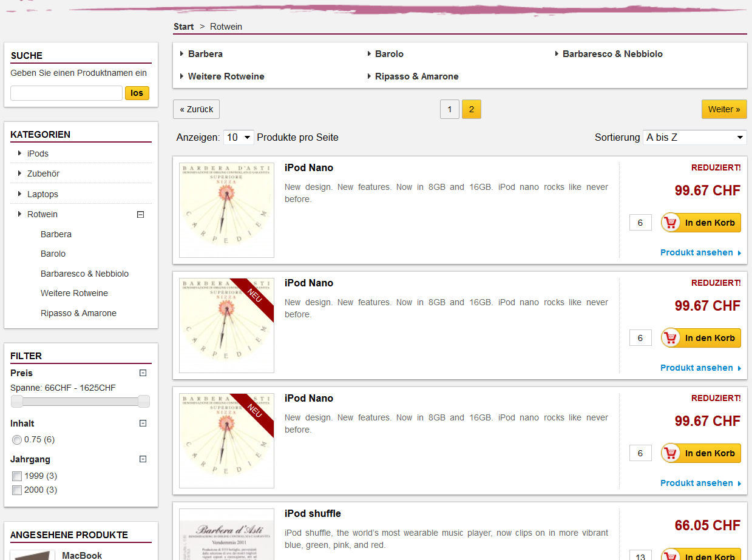Open the Laptops category
Screen dimensions: 752x560
(x=42, y=194)
